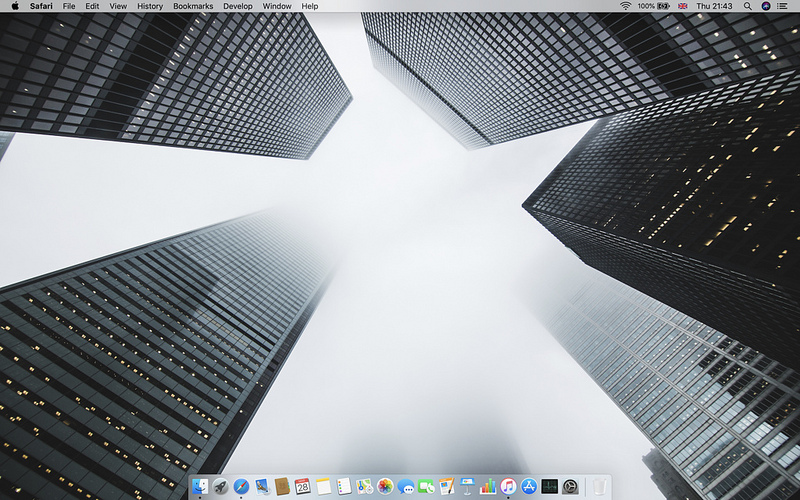
Task: Open FaceTime green camera icon
Action: coord(426,486)
